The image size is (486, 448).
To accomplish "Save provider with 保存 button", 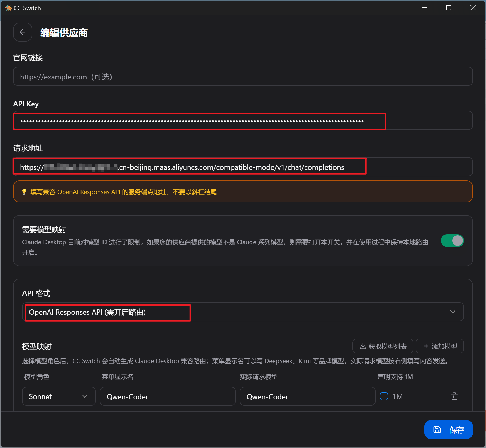I will click(x=448, y=430).
